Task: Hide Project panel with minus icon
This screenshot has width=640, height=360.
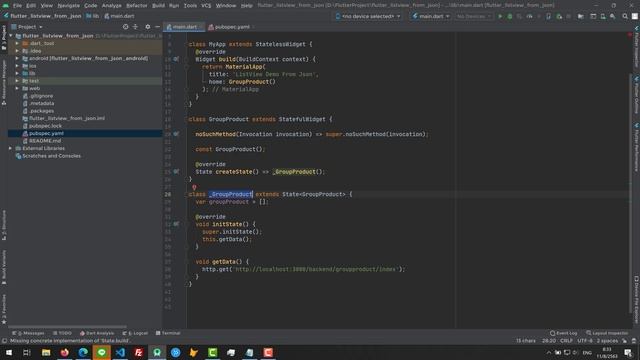Action: [158, 27]
